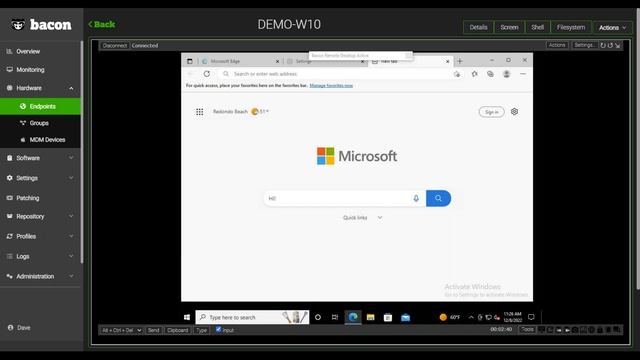
Task: Open the Alt + Ctrl + Del key combo dropdown
Action: (x=121, y=330)
